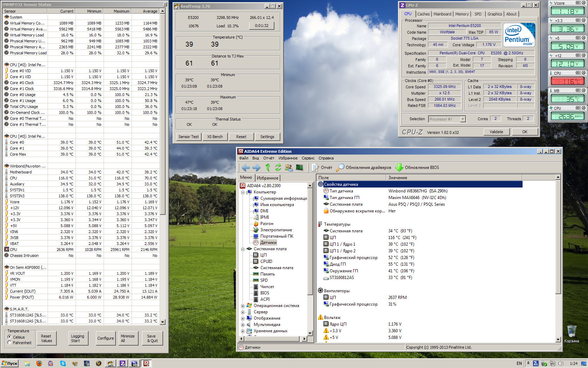This screenshot has width=588, height=368.
Task: Switch to the SPD tab in CPU-Z
Action: tap(478, 14)
